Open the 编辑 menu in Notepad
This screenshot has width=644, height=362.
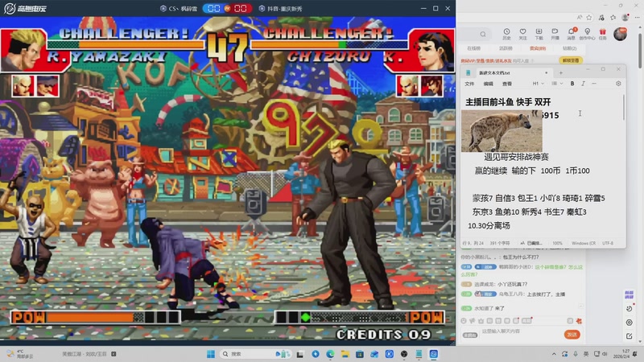[489, 84]
